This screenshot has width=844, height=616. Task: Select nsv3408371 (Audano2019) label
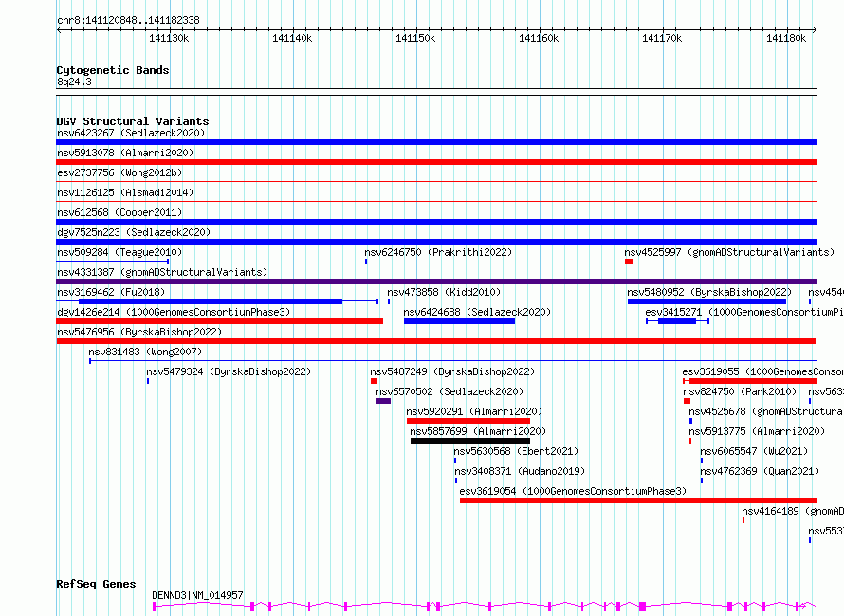(520, 471)
